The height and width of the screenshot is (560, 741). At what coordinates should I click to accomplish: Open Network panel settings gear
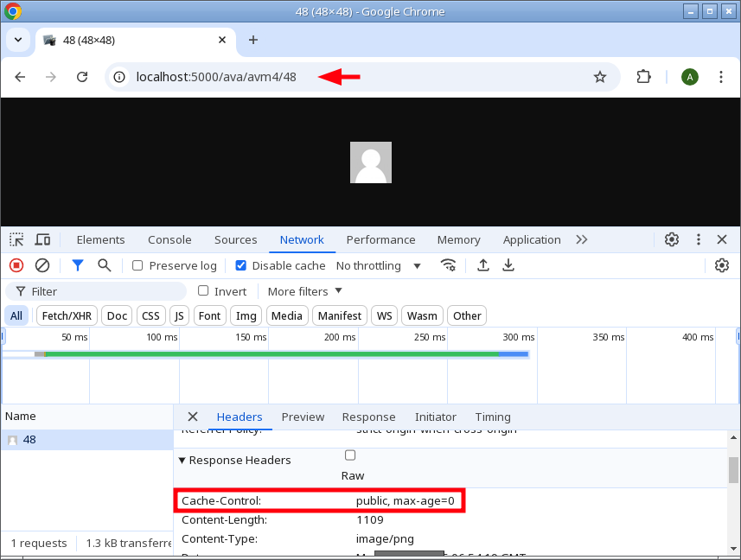722,266
